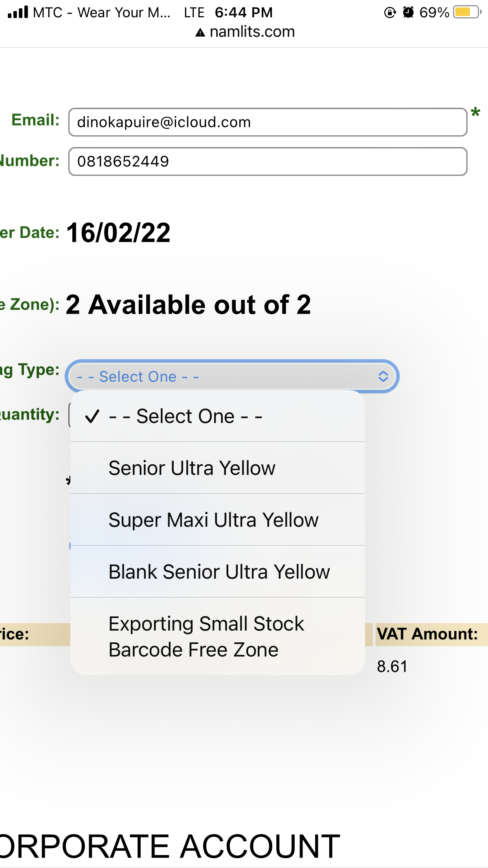
Task: Tap the not-secure warning triangle icon
Action: (200, 33)
